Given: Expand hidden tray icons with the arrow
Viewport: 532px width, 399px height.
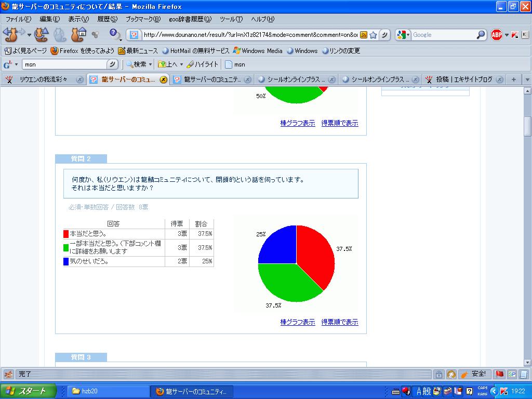Looking at the screenshot, I should (494, 391).
